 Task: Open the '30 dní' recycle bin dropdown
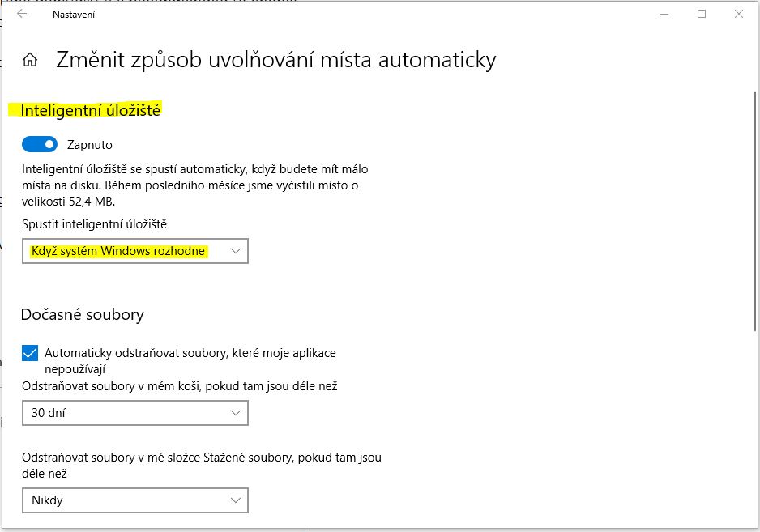(x=135, y=413)
